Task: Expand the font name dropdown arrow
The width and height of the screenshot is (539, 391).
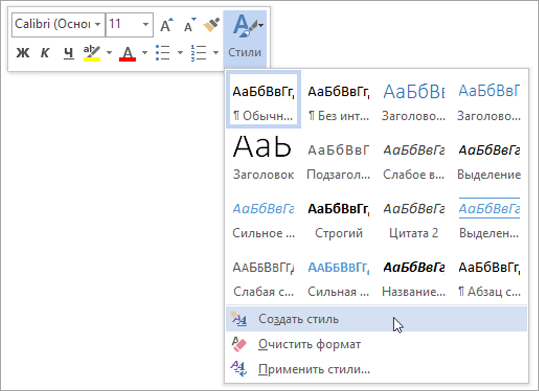Action: [98, 24]
